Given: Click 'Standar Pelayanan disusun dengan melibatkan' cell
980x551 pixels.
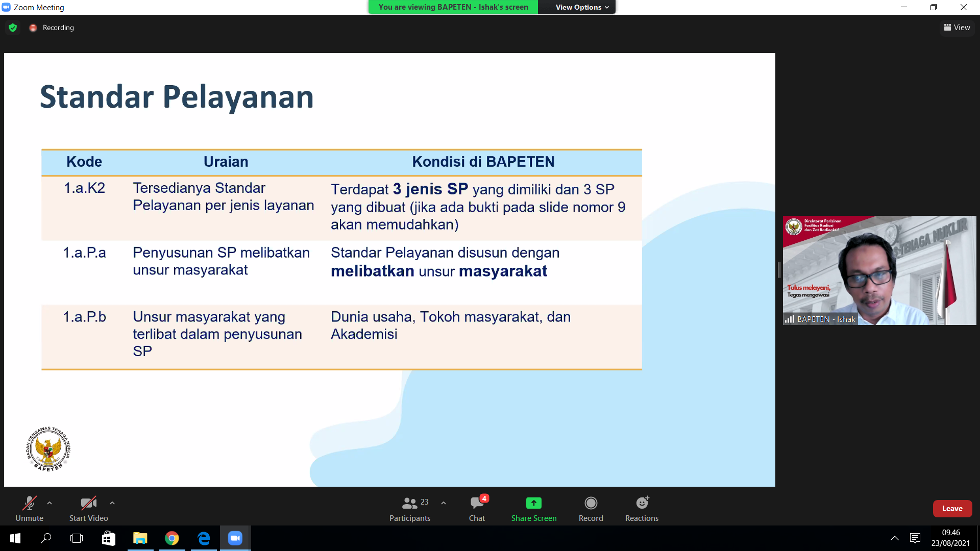Looking at the screenshot, I should pyautogui.click(x=445, y=262).
